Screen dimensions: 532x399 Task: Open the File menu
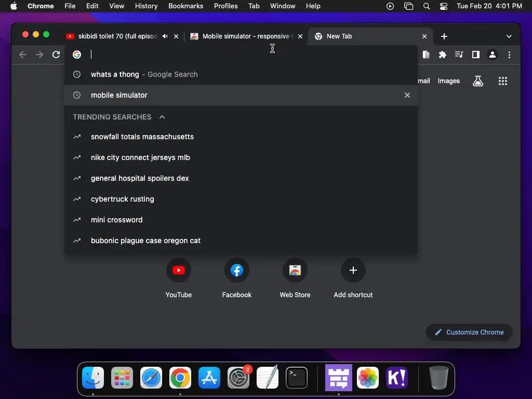click(x=70, y=6)
